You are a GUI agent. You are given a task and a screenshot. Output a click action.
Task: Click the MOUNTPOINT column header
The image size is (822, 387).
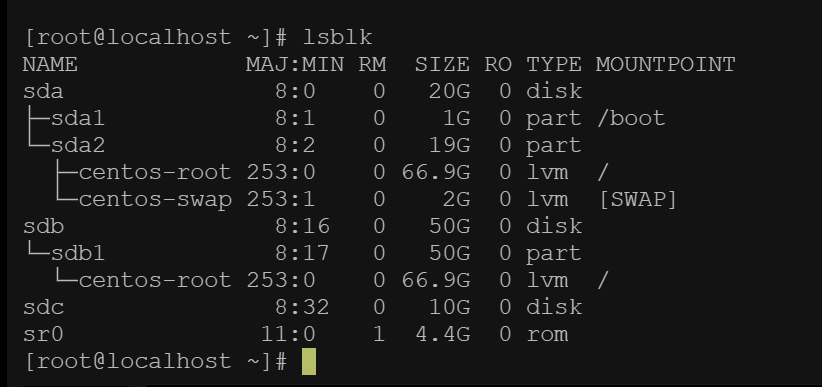click(x=665, y=64)
